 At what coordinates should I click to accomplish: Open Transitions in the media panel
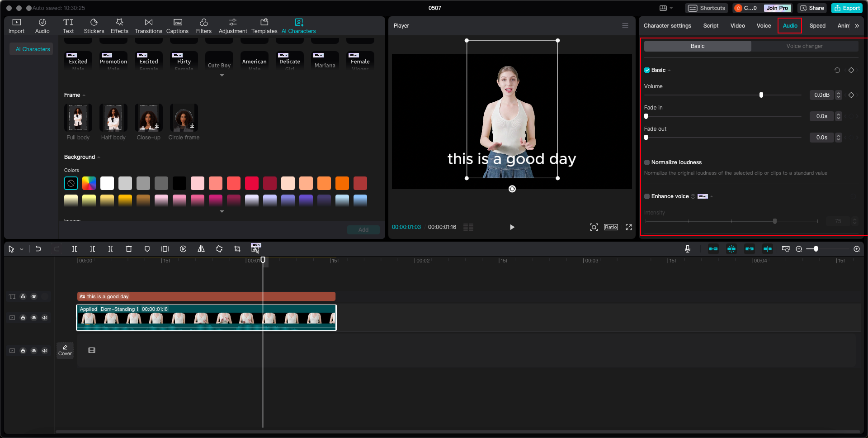pyautogui.click(x=148, y=26)
